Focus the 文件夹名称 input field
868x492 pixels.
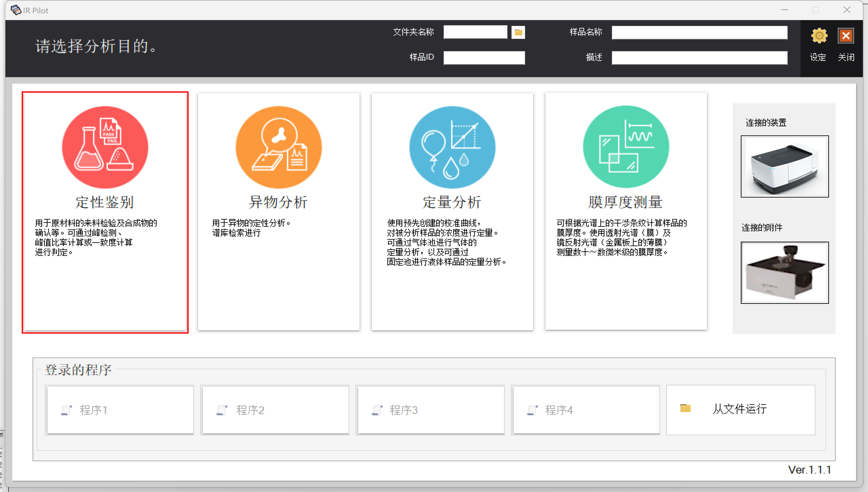[475, 33]
